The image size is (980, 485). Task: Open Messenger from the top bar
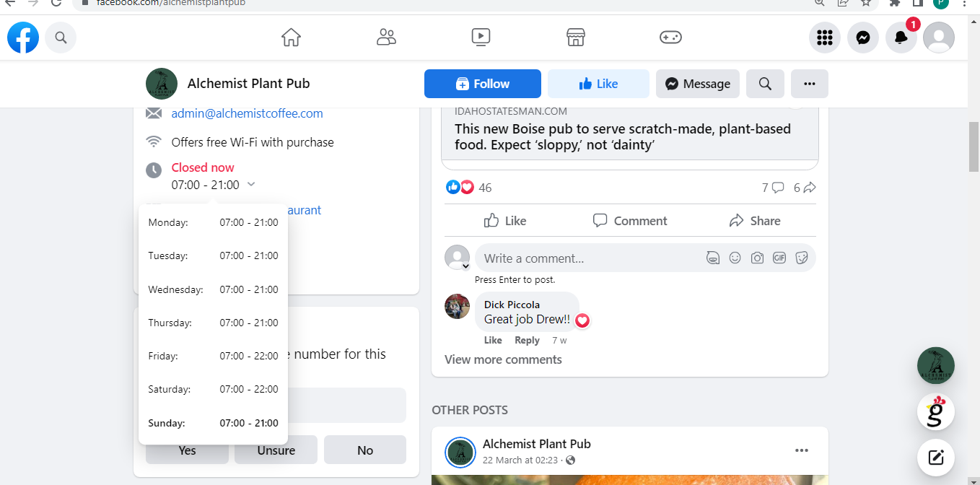click(863, 38)
